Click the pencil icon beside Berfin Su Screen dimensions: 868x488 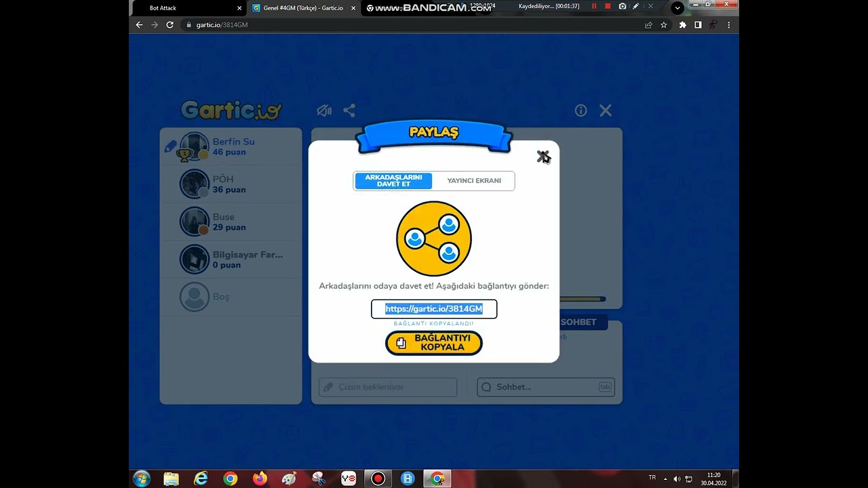click(170, 146)
